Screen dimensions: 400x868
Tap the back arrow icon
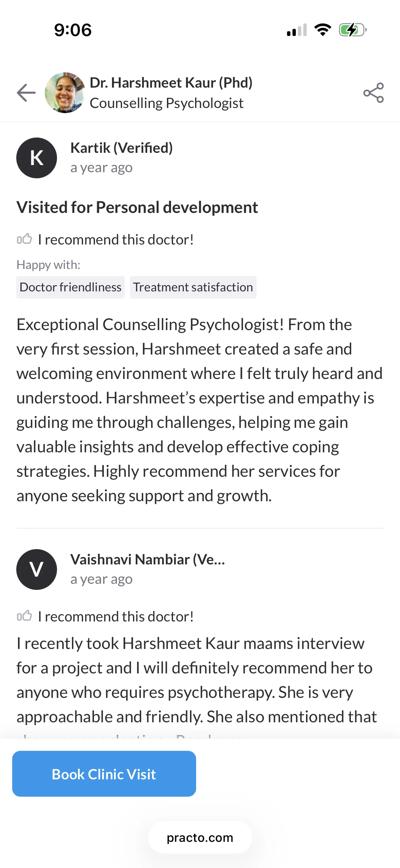pyautogui.click(x=26, y=93)
